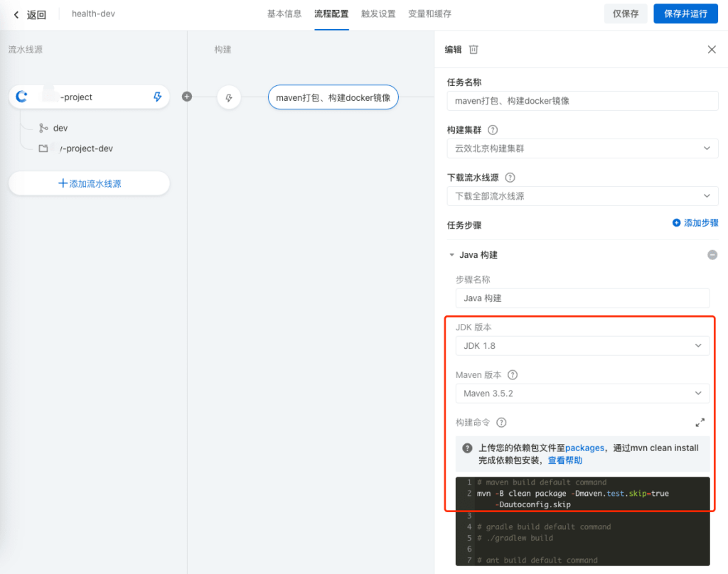Click the lightning icon before the build stage

pyautogui.click(x=229, y=97)
